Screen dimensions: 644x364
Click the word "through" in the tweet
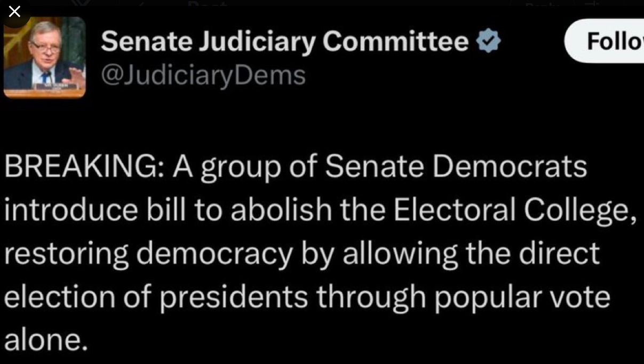tap(371, 297)
